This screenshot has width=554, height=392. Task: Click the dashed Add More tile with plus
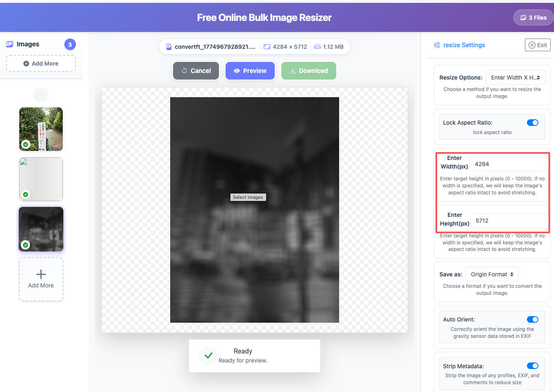point(41,279)
